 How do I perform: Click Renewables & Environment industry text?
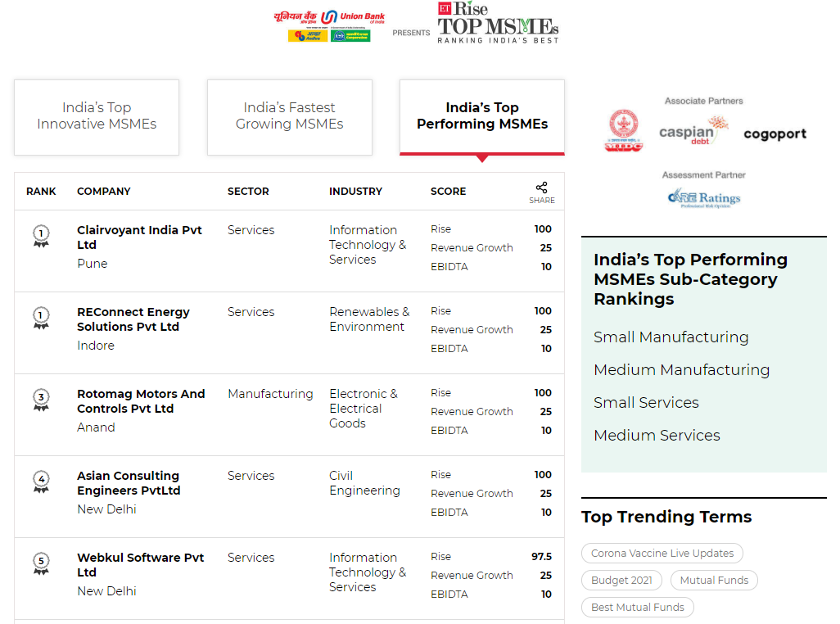(x=369, y=319)
